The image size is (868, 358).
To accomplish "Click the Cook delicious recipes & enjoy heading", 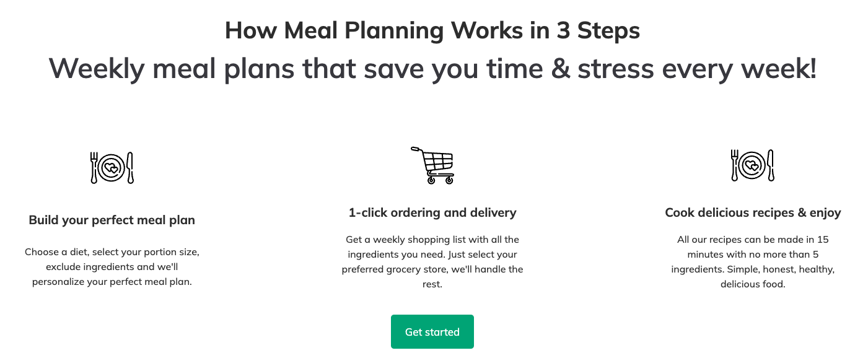I will coord(753,212).
